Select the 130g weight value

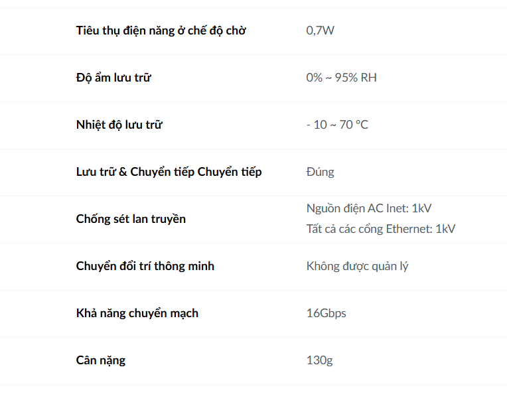tap(319, 360)
